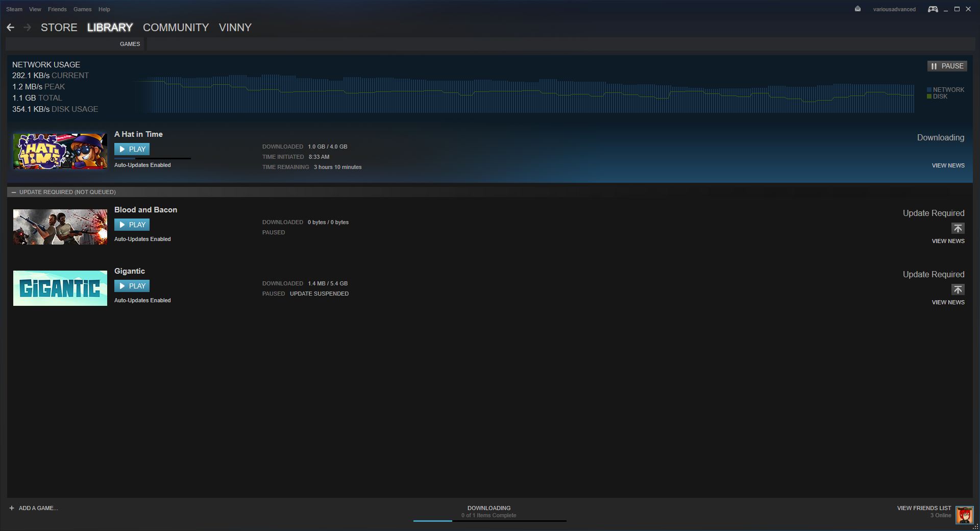Image resolution: width=980 pixels, height=531 pixels.
Task: Open the Steam menu
Action: (x=14, y=9)
